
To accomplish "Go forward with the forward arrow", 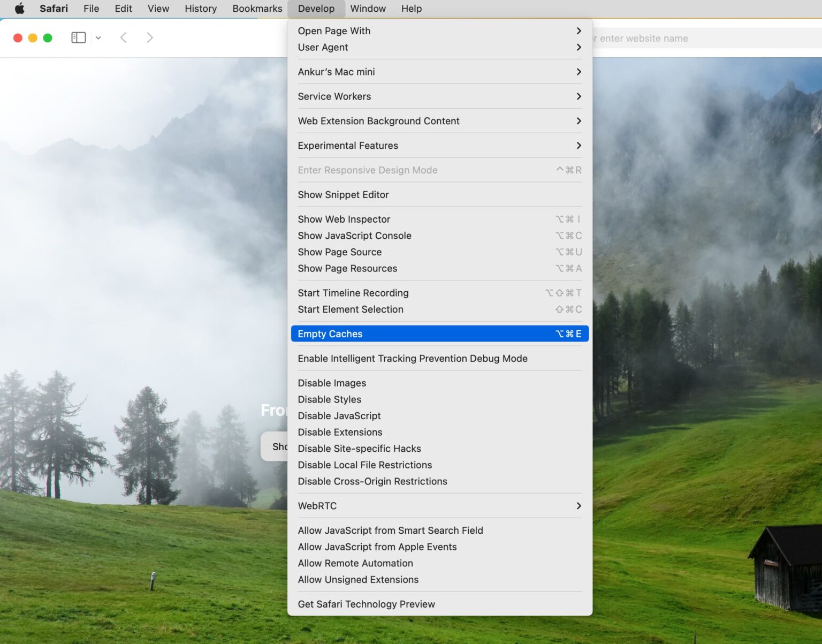I will point(150,37).
